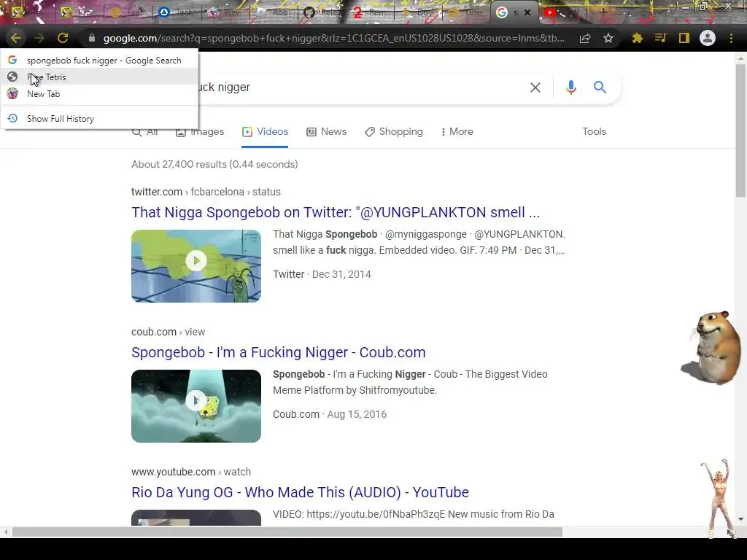Clear the search box with the X icon
Image resolution: width=747 pixels, height=560 pixels.
click(535, 87)
